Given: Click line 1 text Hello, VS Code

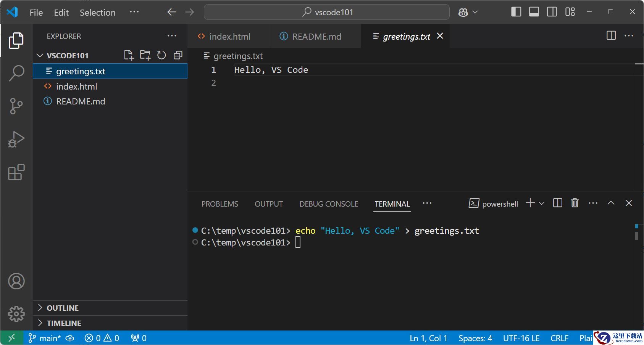Looking at the screenshot, I should (x=271, y=70).
